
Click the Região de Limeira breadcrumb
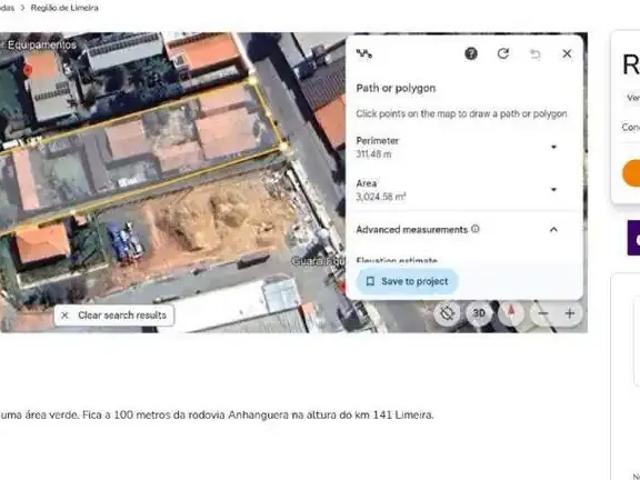[64, 8]
